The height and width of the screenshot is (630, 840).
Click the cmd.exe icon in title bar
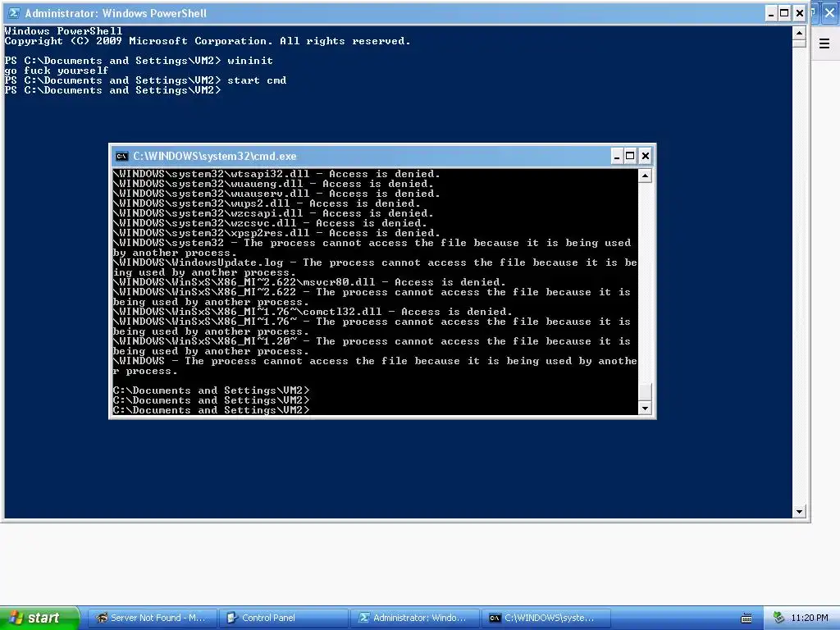[121, 157]
